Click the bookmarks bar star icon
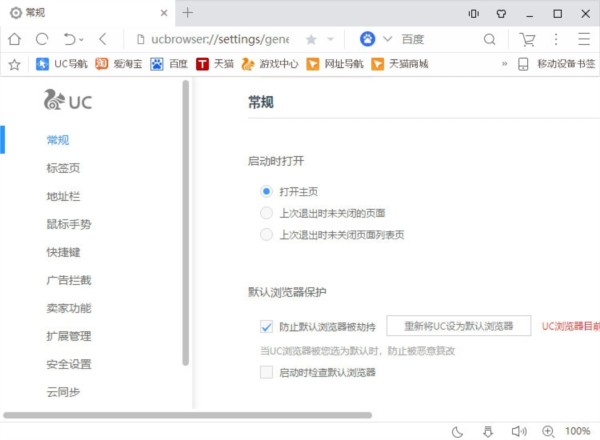Screen dimensions: 600x440 click(x=15, y=64)
